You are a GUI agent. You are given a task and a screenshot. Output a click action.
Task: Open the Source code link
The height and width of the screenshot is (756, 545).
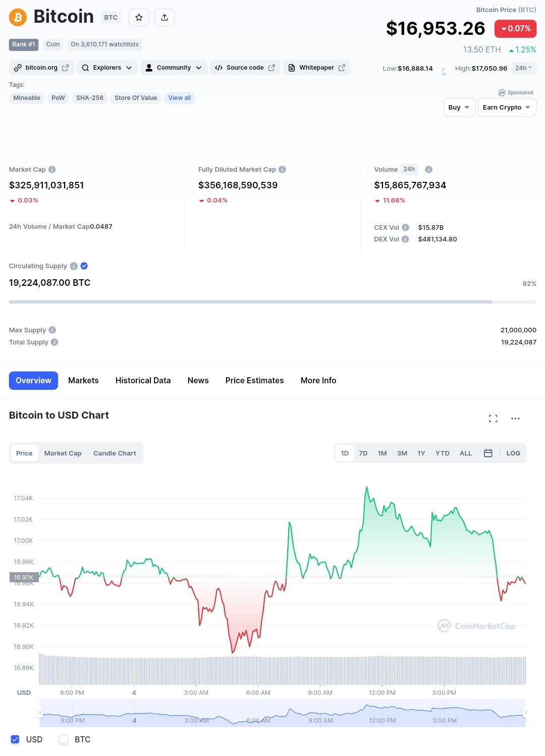click(245, 68)
